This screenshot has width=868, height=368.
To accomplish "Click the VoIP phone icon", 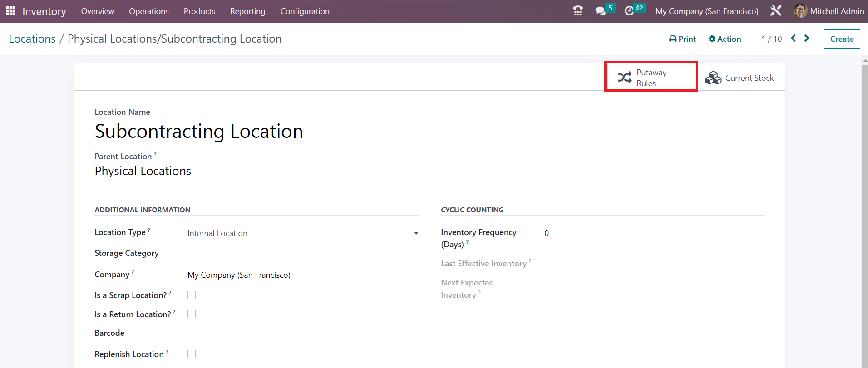I will tap(577, 11).
